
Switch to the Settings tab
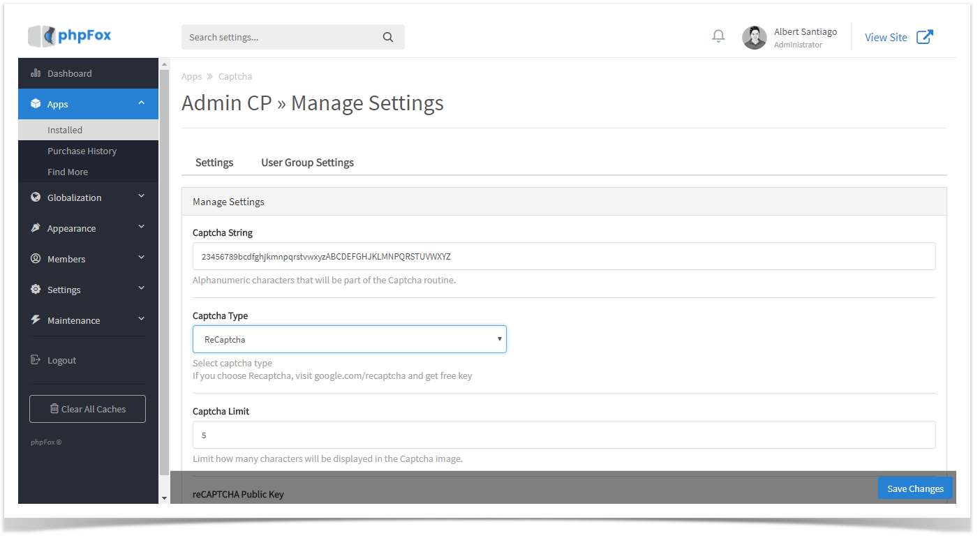tap(214, 163)
